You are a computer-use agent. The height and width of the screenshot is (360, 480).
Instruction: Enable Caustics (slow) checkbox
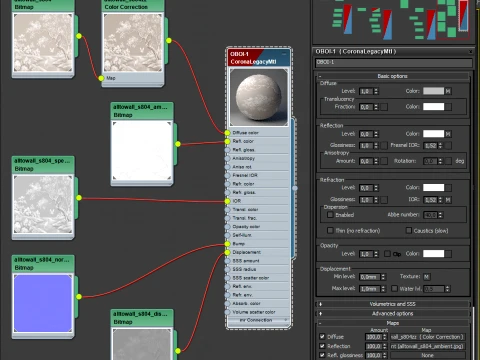click(409, 230)
